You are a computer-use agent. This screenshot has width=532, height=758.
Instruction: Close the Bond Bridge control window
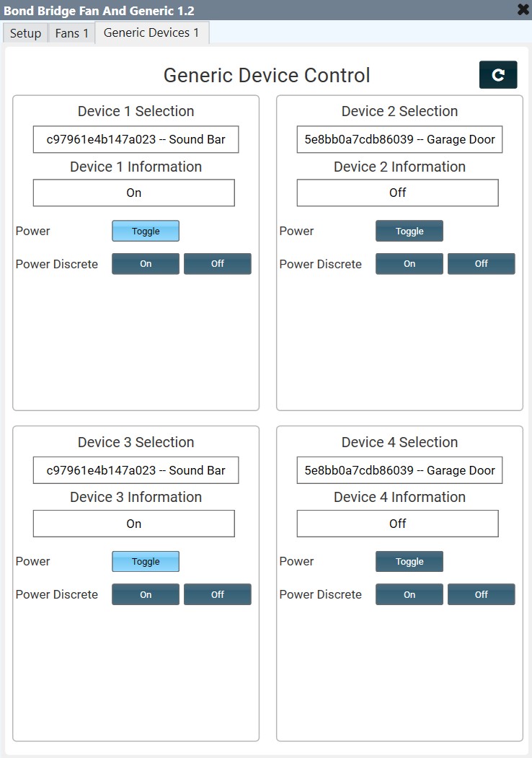[x=521, y=10]
